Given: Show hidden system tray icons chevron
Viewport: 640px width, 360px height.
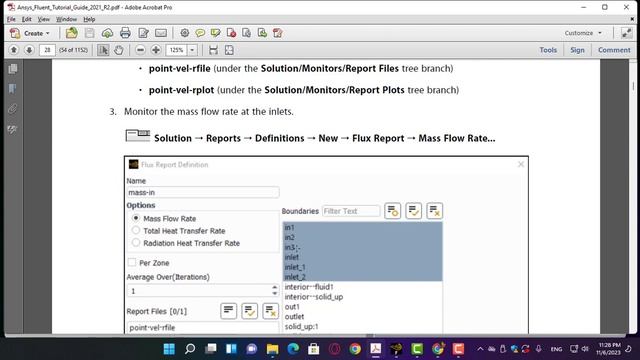Looking at the screenshot, I should (x=480, y=349).
